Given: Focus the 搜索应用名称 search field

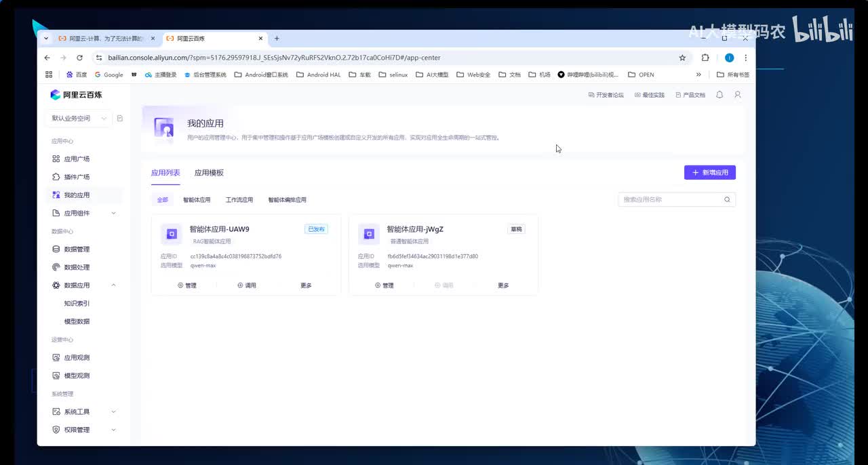Looking at the screenshot, I should click(x=677, y=199).
